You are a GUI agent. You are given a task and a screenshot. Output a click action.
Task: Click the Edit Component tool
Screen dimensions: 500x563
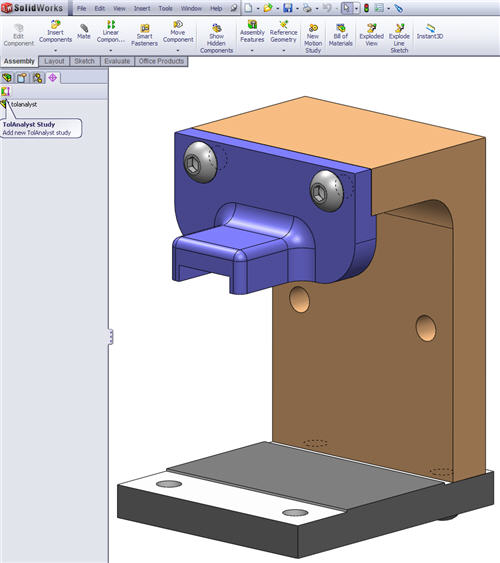click(x=18, y=35)
